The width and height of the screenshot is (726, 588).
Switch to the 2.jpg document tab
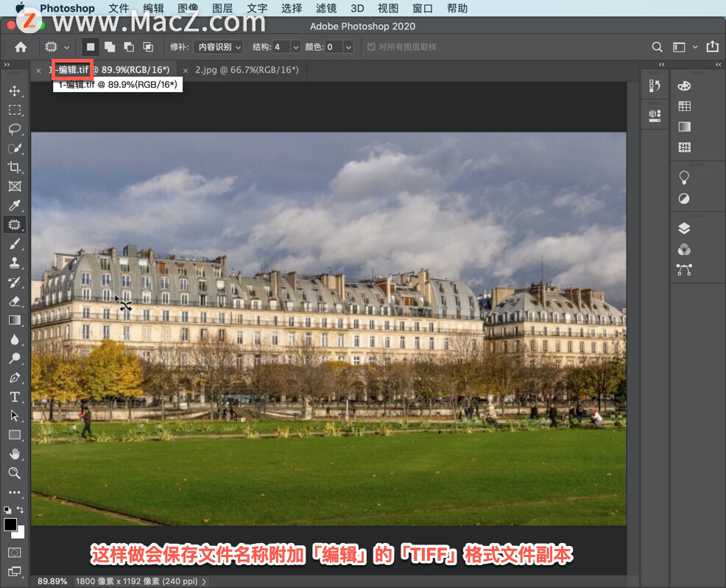pos(247,70)
